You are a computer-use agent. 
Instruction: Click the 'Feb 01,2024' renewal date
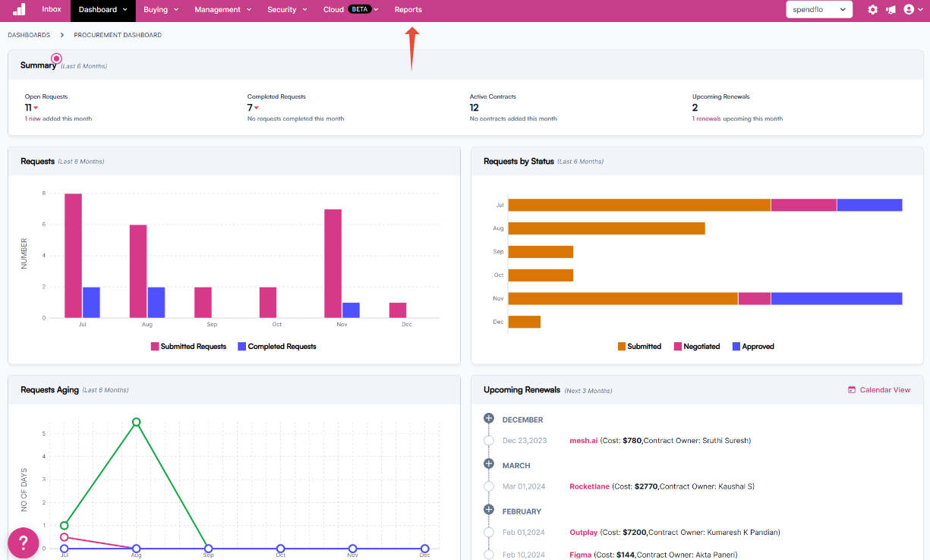click(524, 533)
